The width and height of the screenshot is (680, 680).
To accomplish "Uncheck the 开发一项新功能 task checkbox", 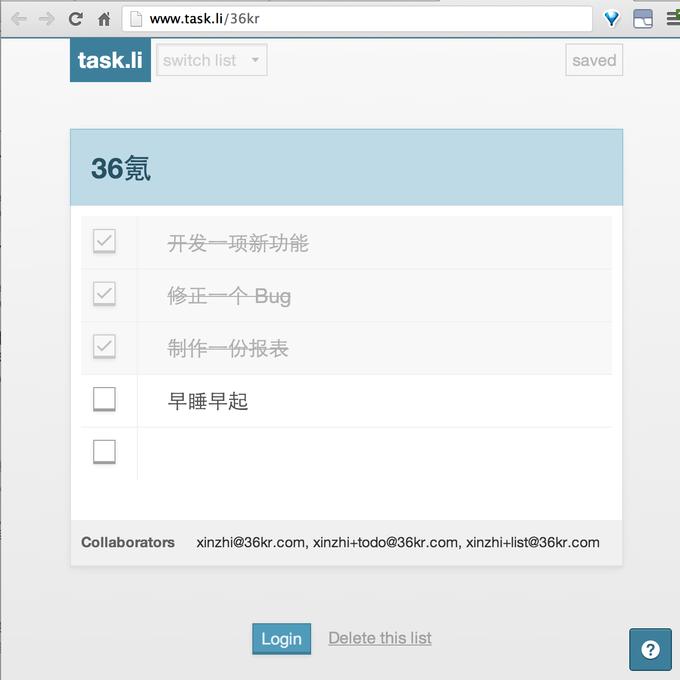I will [x=104, y=241].
